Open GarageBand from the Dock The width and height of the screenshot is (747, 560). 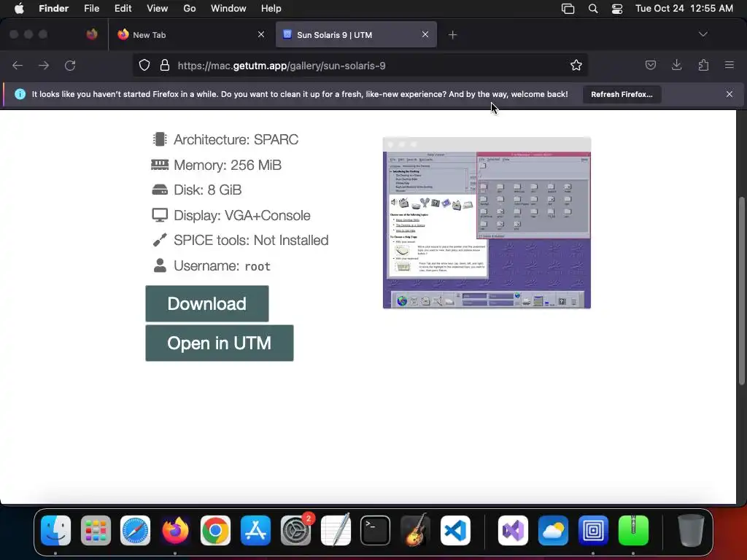tap(415, 530)
